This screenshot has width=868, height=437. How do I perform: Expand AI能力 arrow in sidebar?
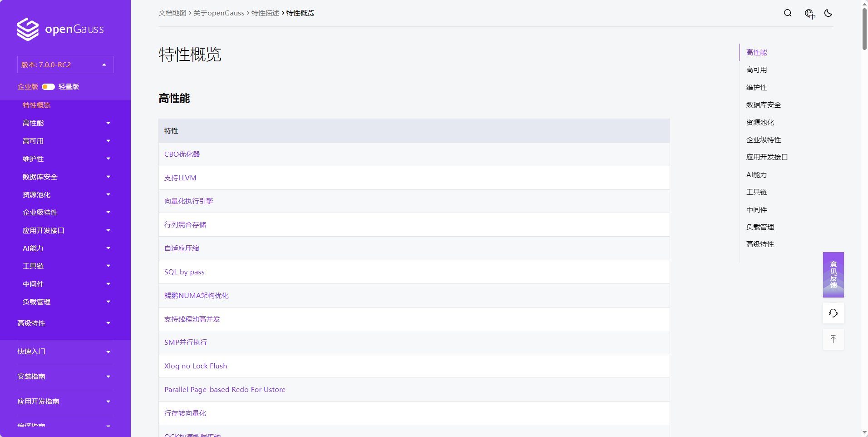tap(108, 248)
